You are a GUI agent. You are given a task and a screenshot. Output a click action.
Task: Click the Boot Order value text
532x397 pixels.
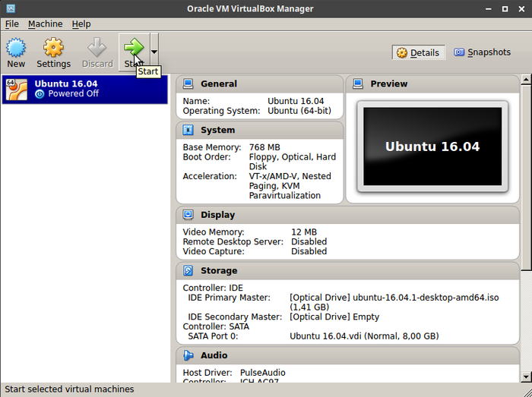(x=293, y=162)
